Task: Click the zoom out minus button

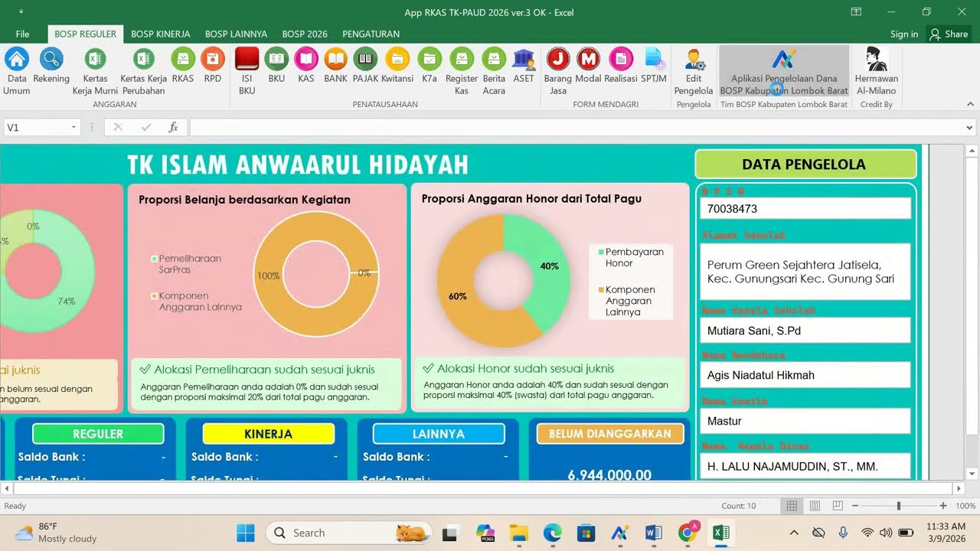Action: (854, 506)
